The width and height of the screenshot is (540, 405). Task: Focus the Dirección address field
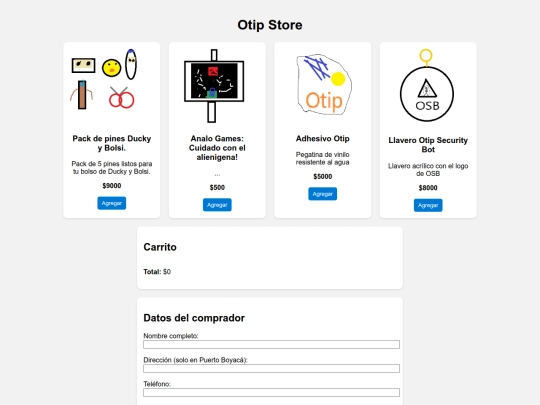coord(271,368)
